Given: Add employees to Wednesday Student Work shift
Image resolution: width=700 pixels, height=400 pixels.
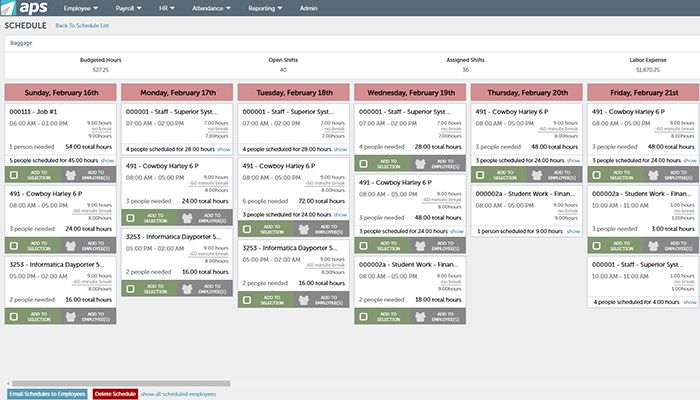Looking at the screenshot, I should click(438, 317).
